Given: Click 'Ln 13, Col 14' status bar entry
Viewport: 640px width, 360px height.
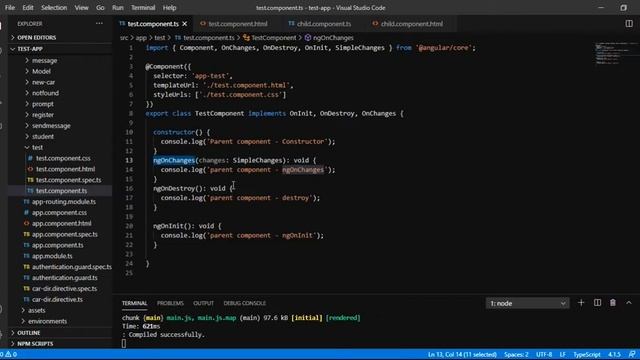Looking at the screenshot, I should [x=462, y=354].
